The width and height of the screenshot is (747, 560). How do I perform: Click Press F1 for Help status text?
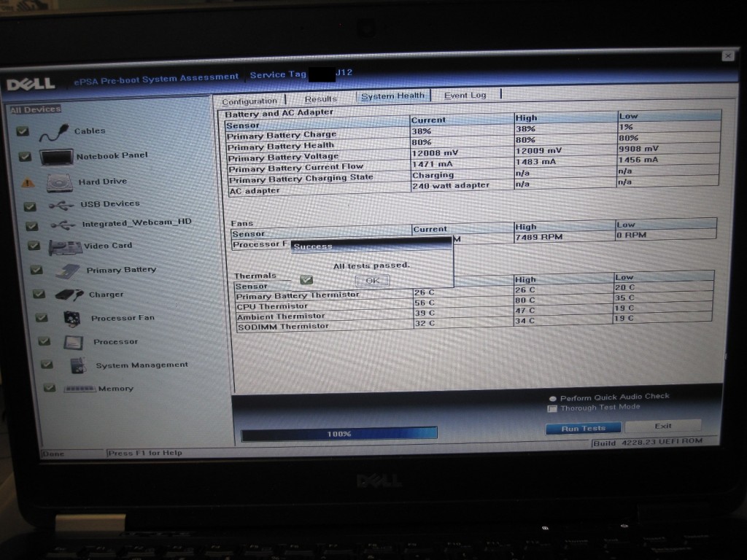[145, 453]
